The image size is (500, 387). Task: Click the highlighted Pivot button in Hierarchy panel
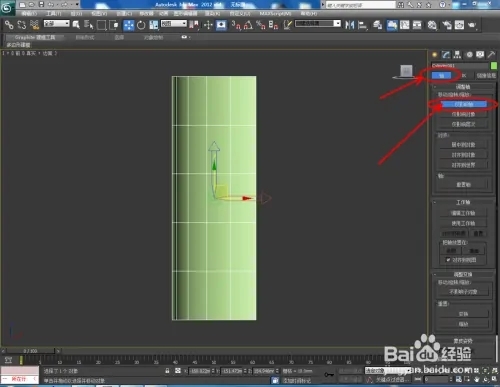[441, 76]
